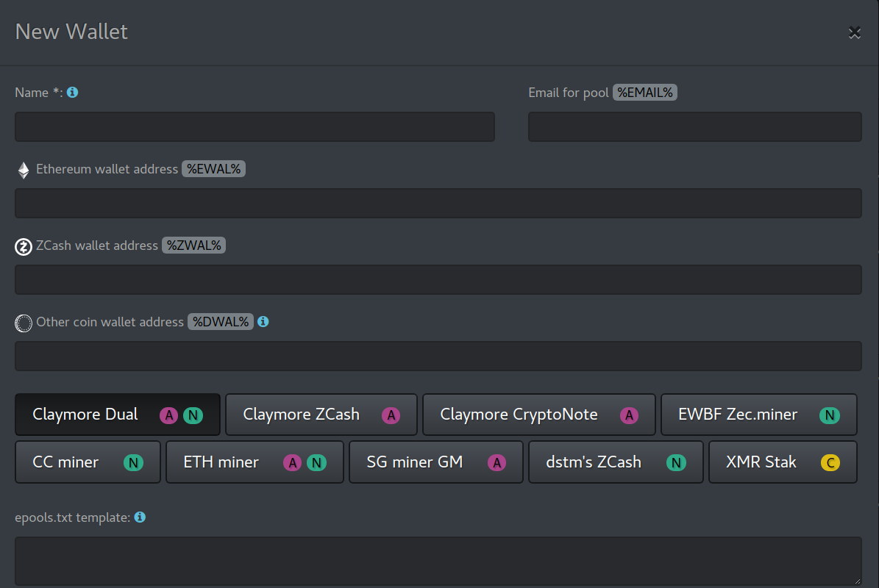879x588 pixels.
Task: Click the %EMAIL% placeholder tag
Action: [644, 93]
